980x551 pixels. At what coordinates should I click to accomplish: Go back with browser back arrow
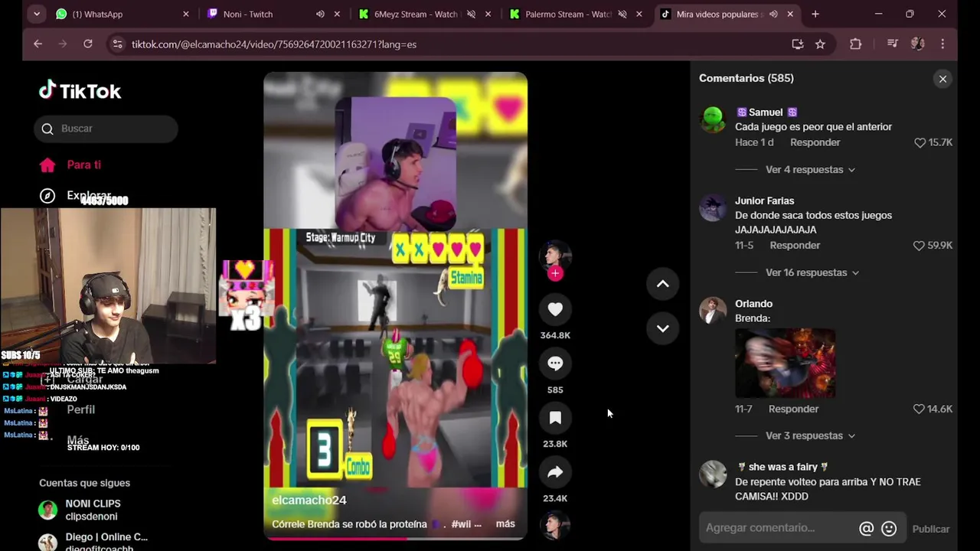click(38, 44)
